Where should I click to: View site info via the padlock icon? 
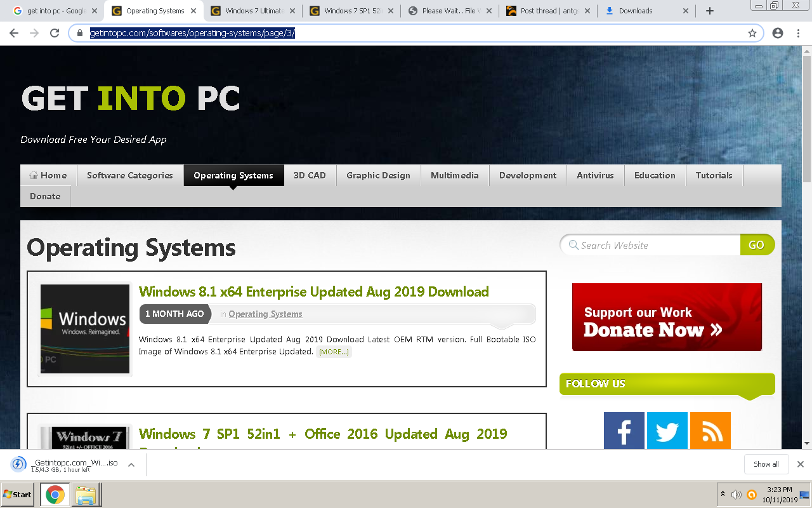80,33
